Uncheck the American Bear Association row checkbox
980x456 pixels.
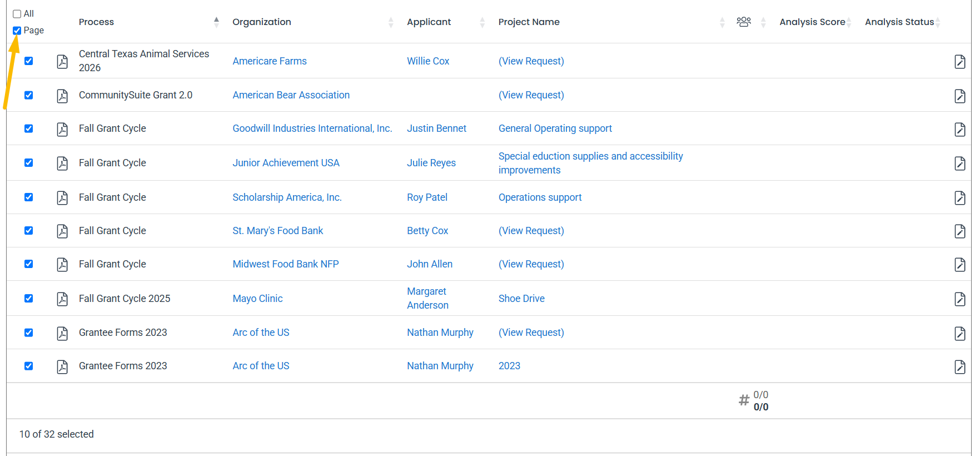(29, 95)
